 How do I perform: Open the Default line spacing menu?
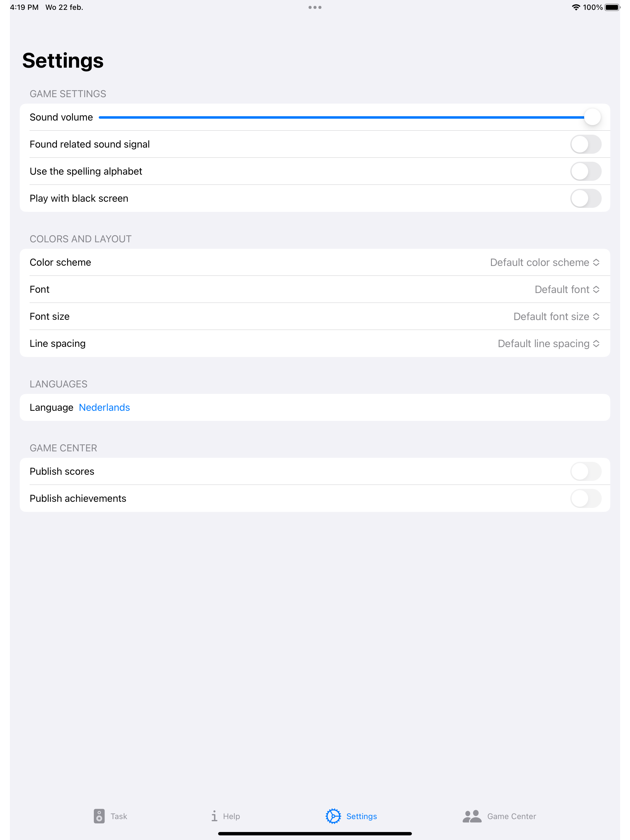(549, 343)
